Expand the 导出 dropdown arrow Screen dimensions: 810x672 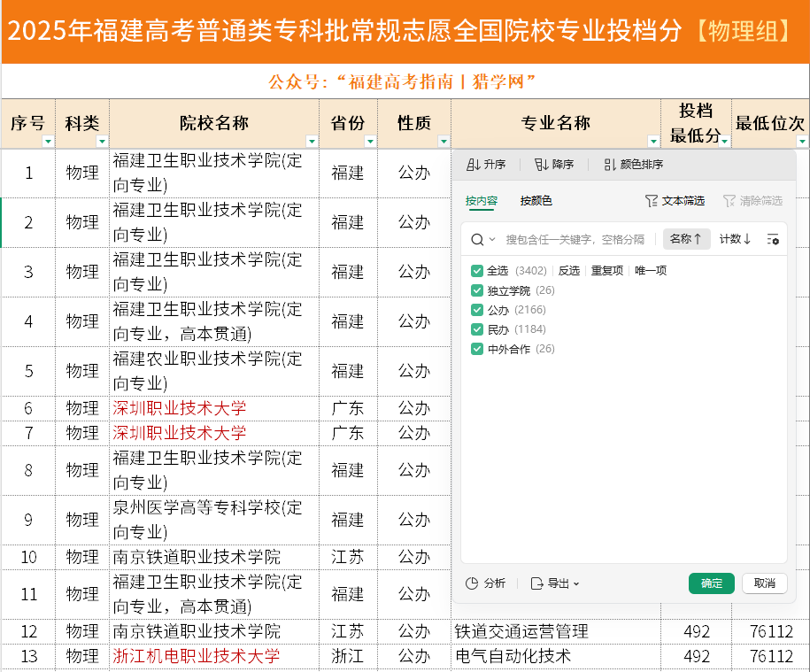click(576, 584)
